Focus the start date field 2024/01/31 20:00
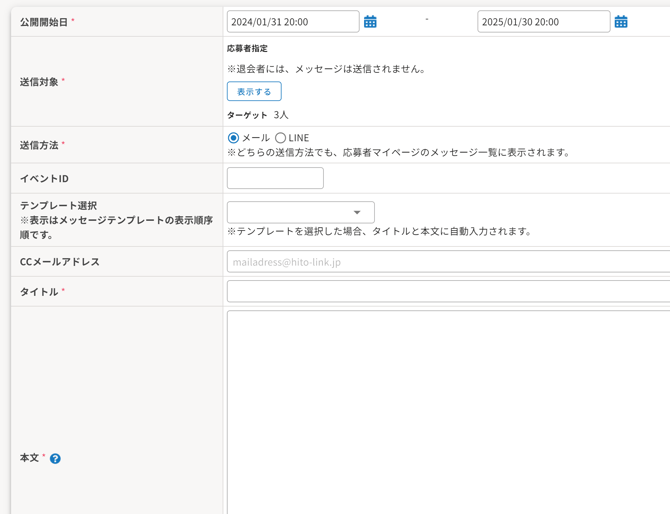The width and height of the screenshot is (670, 514). click(x=293, y=21)
